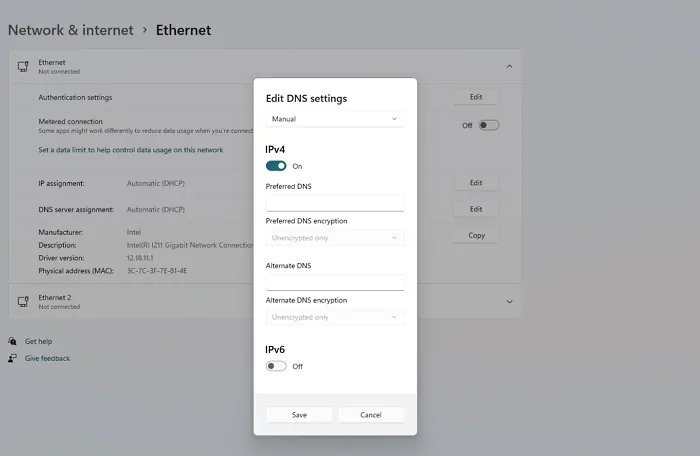Expand the Ethernet 2 section
The width and height of the screenshot is (700, 456).
509,301
